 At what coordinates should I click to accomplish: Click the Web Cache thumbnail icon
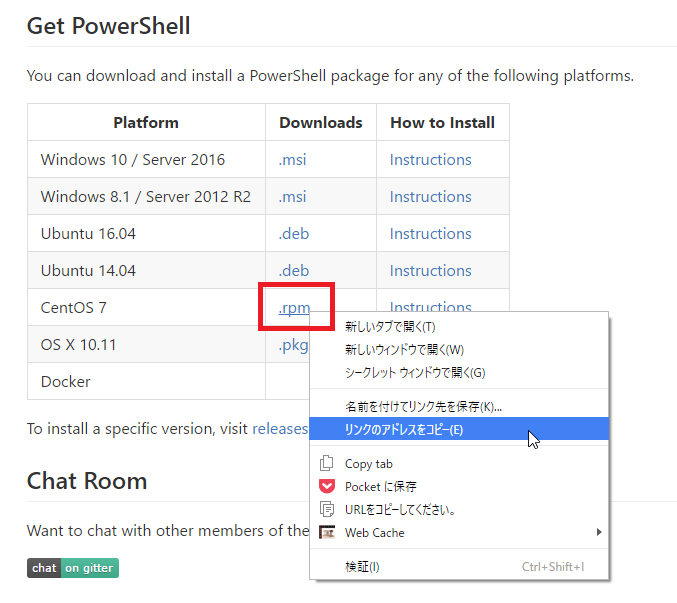pyautogui.click(x=327, y=532)
